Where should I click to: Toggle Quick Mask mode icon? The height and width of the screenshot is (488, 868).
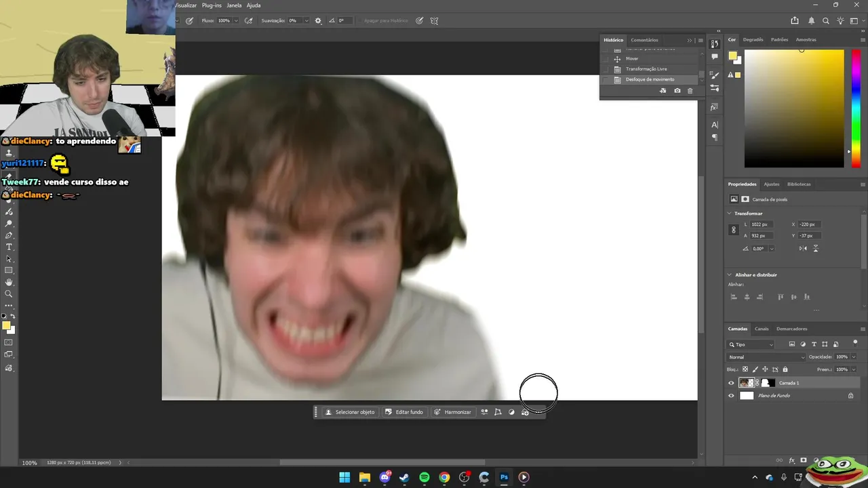(9, 343)
